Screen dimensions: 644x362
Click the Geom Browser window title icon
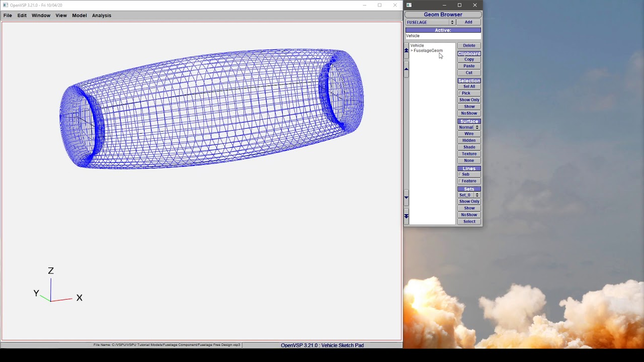(409, 5)
